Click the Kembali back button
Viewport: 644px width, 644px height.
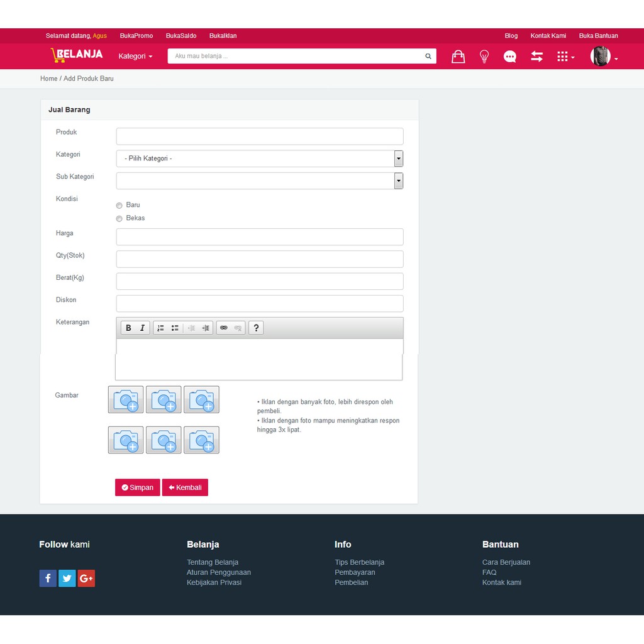click(x=186, y=487)
